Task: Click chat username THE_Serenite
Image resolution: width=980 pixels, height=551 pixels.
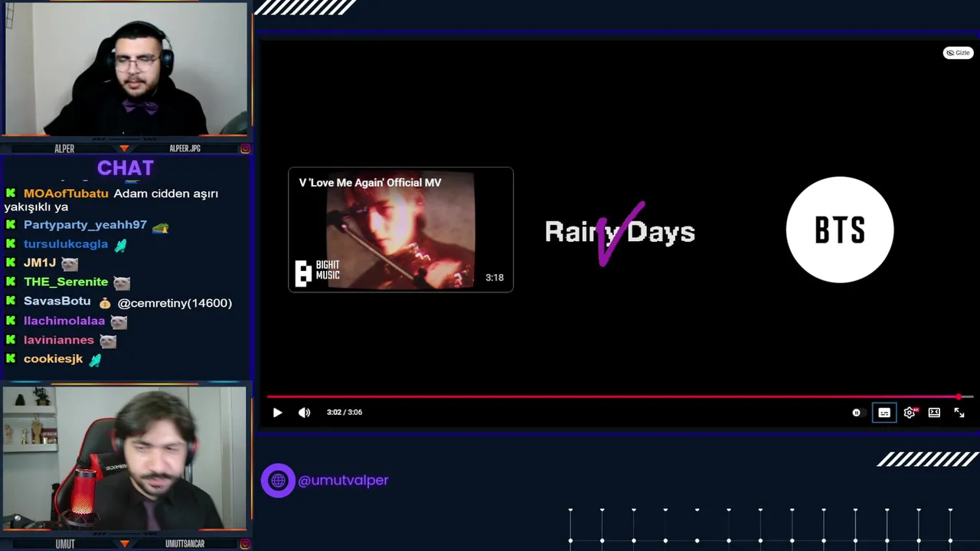Action: (x=66, y=282)
